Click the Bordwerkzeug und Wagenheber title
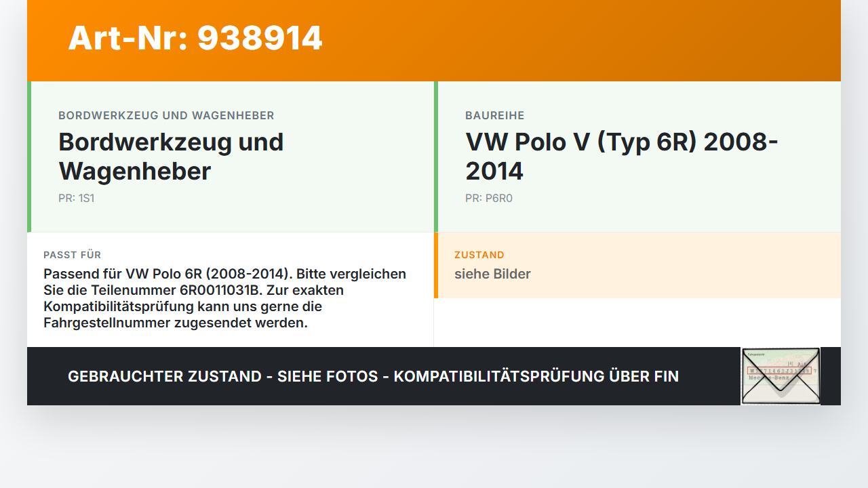The width and height of the screenshot is (868, 488). point(171,157)
